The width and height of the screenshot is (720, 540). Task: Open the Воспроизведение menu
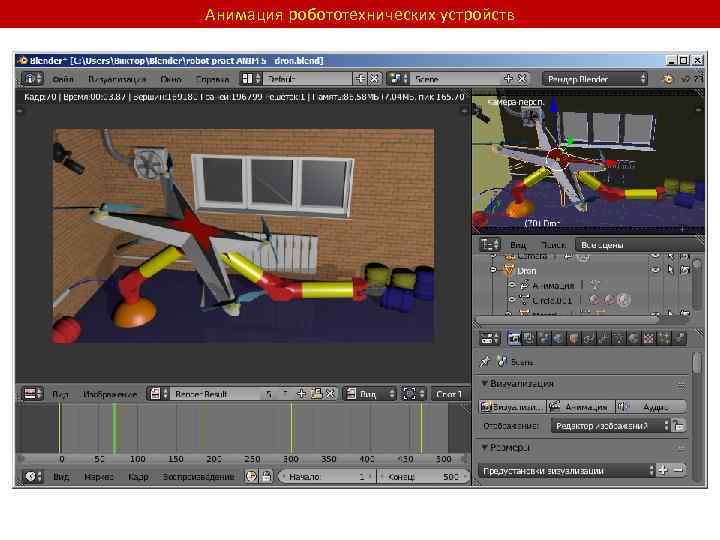(x=198, y=477)
